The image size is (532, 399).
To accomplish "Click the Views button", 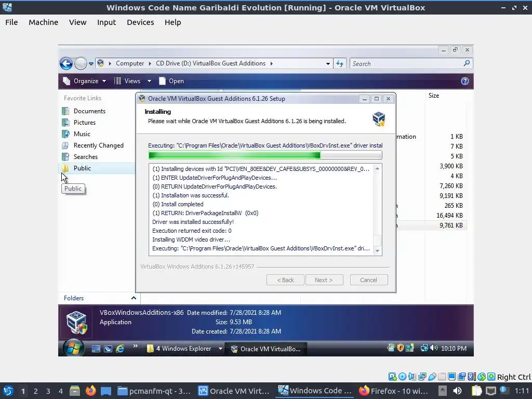I will [128, 81].
